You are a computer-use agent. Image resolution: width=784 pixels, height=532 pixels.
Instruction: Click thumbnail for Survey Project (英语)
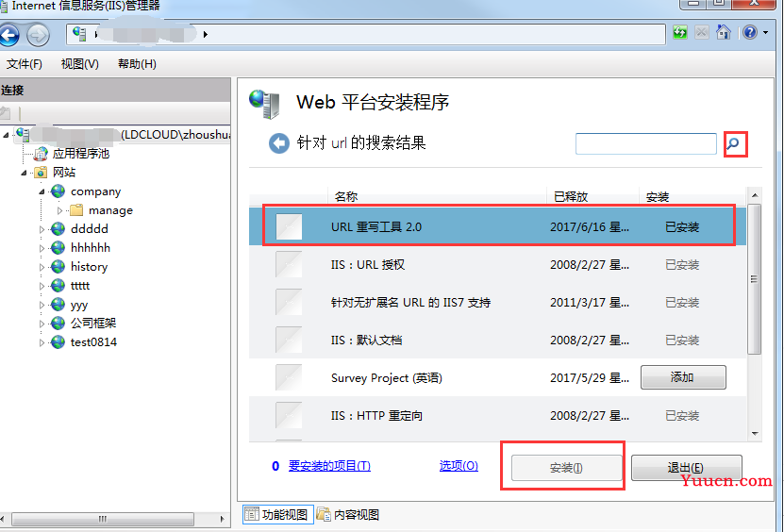click(x=289, y=377)
